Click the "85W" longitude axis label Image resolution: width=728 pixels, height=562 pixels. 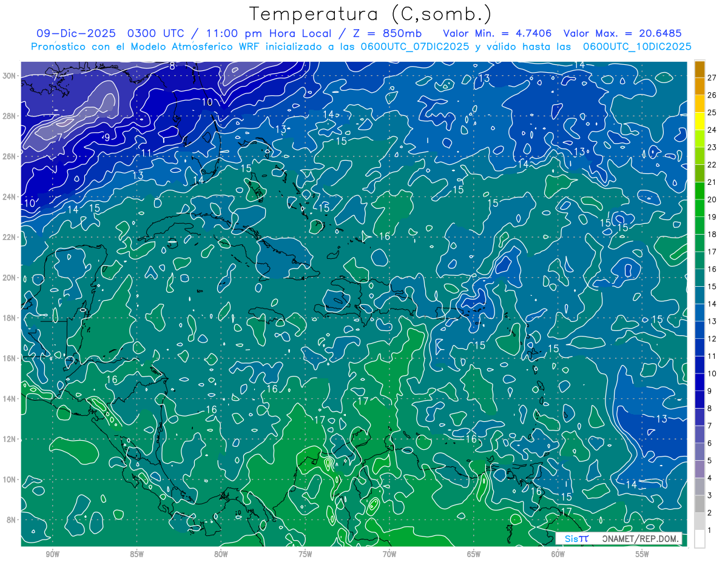pos(136,554)
